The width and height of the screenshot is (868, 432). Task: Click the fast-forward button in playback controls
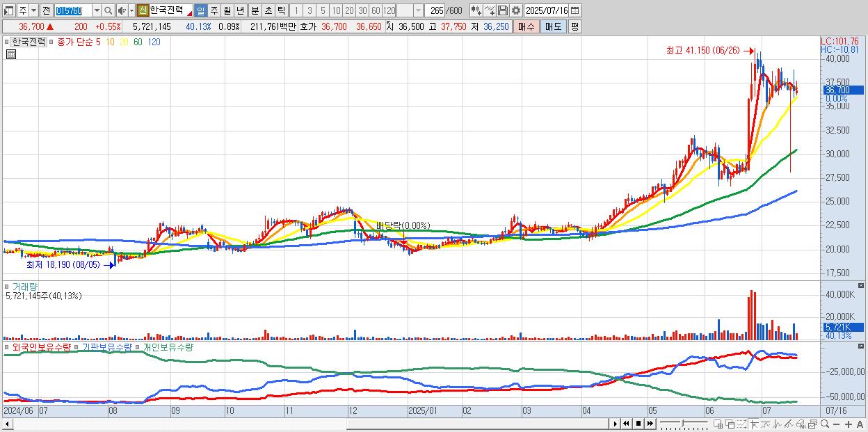tap(650, 424)
